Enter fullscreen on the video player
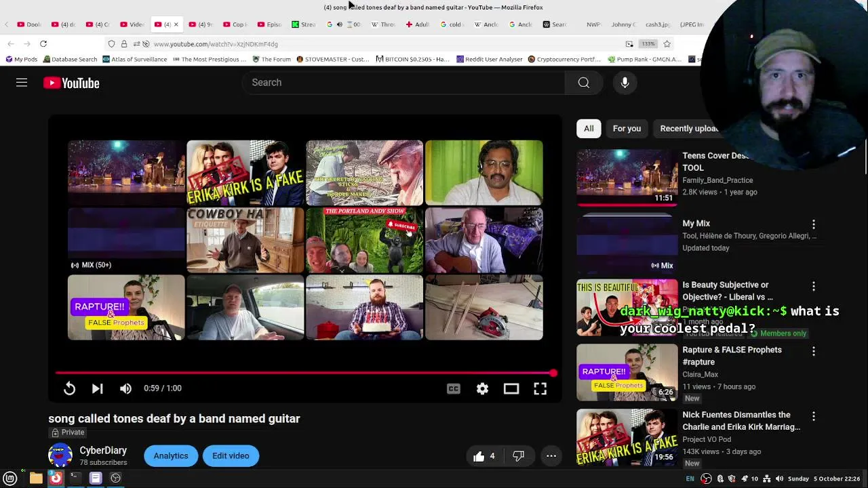Image resolution: width=868 pixels, height=488 pixels. (x=540, y=388)
